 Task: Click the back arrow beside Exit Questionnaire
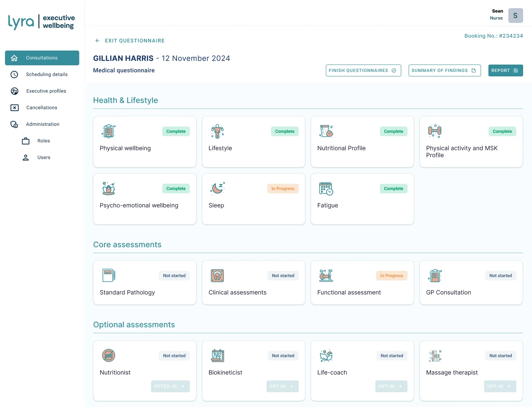98,41
